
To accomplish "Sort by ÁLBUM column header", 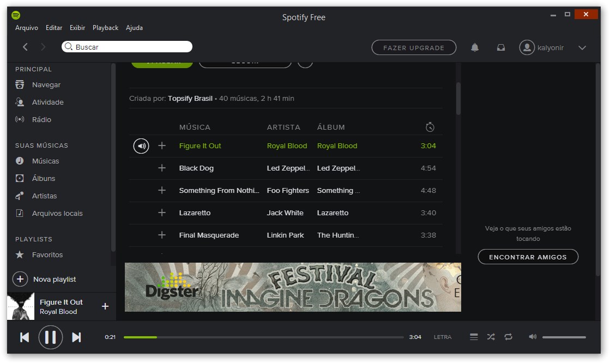I will (331, 127).
